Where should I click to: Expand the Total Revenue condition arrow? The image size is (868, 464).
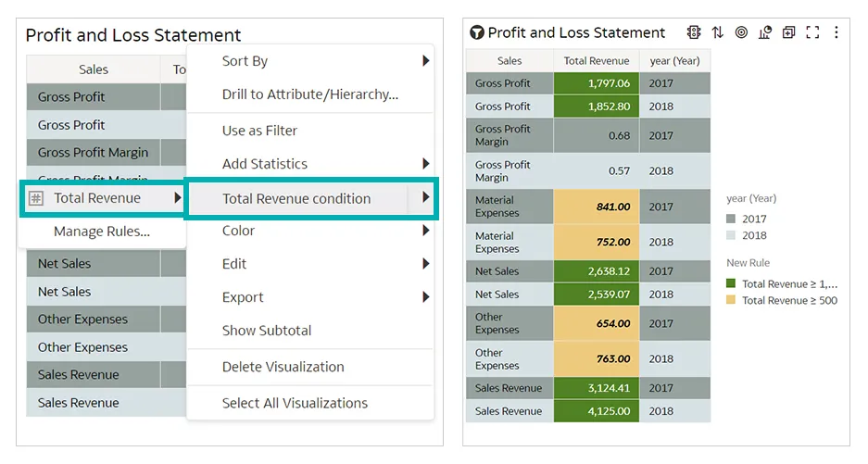coord(425,197)
